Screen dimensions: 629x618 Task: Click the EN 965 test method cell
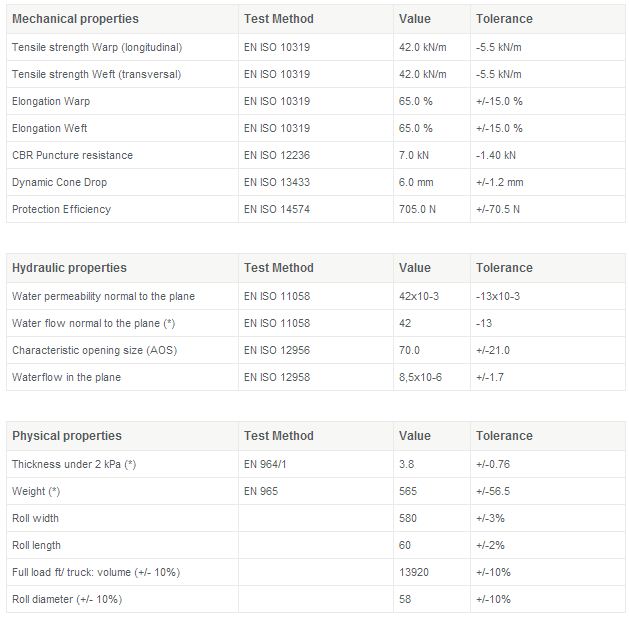coord(261,491)
